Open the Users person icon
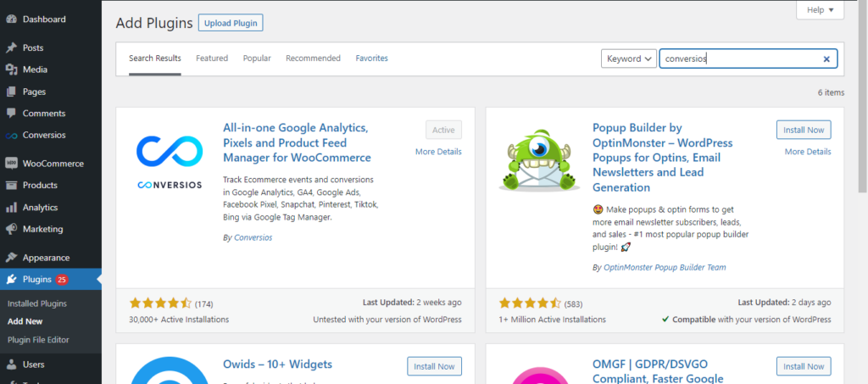868x384 pixels. (x=11, y=365)
